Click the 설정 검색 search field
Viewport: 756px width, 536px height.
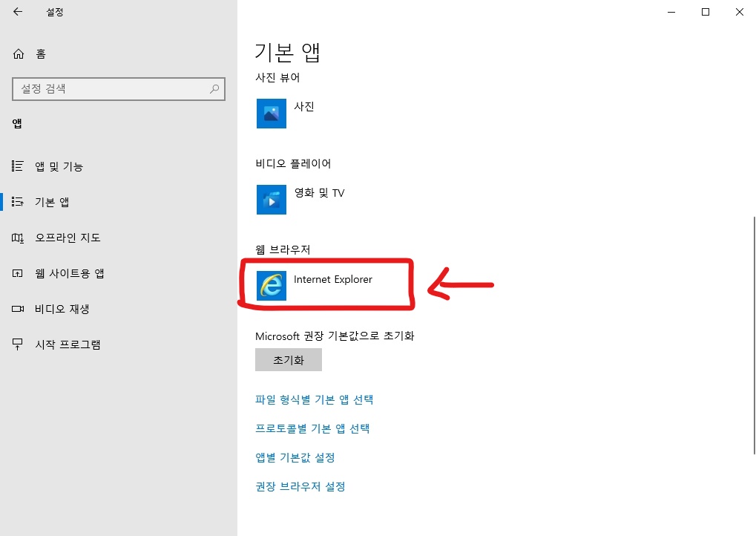pyautogui.click(x=119, y=89)
